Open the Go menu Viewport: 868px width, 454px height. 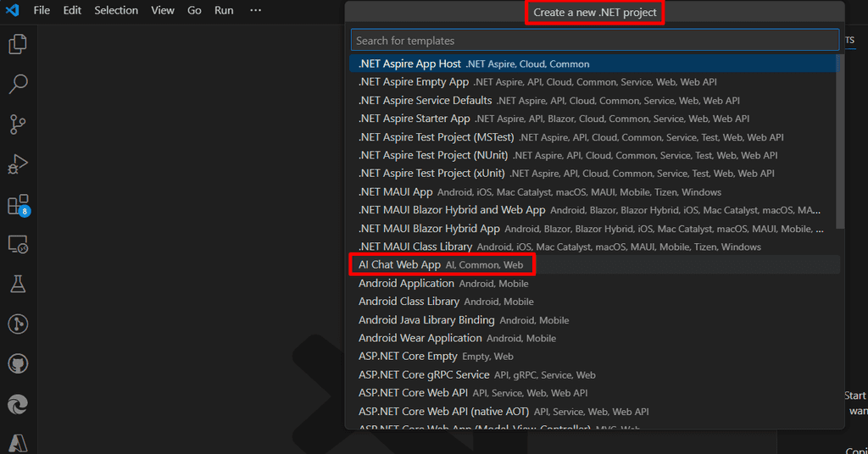(194, 10)
